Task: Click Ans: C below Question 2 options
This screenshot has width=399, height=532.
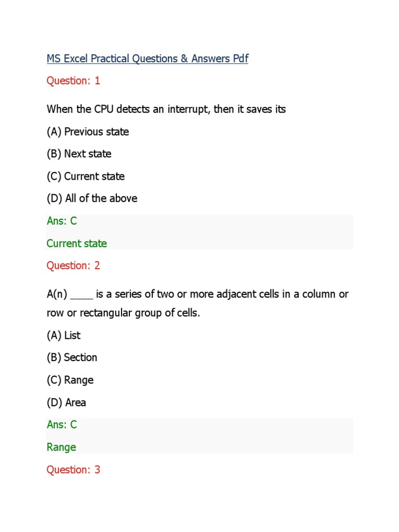Action: tap(62, 424)
